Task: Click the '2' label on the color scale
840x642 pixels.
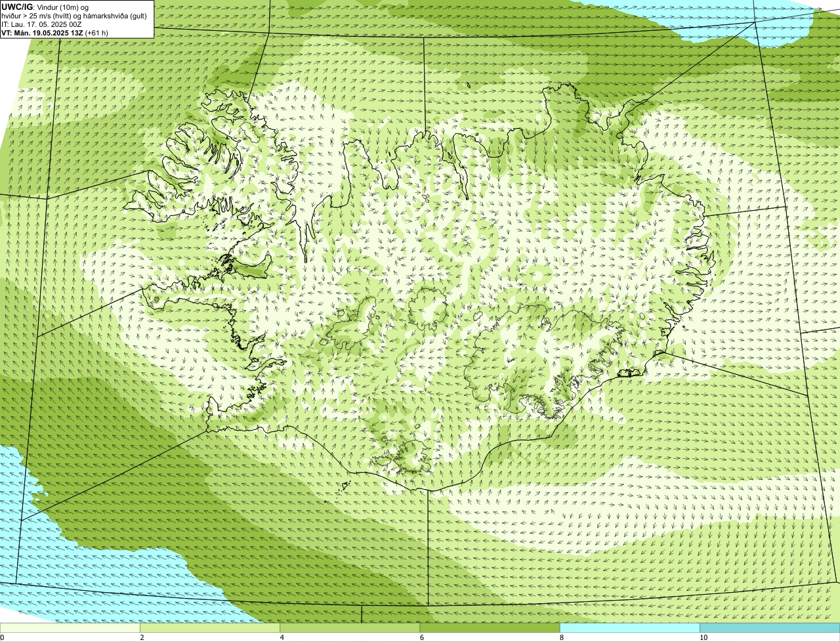Action: click(142, 637)
